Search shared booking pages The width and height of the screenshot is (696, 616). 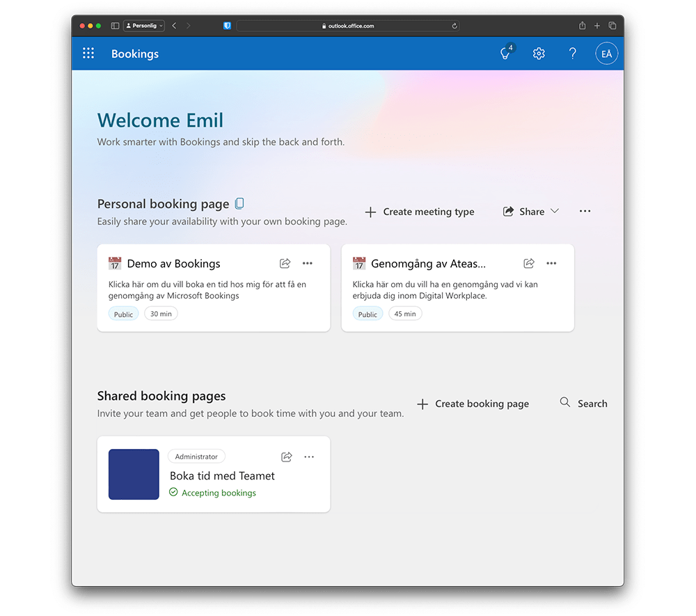click(x=584, y=403)
